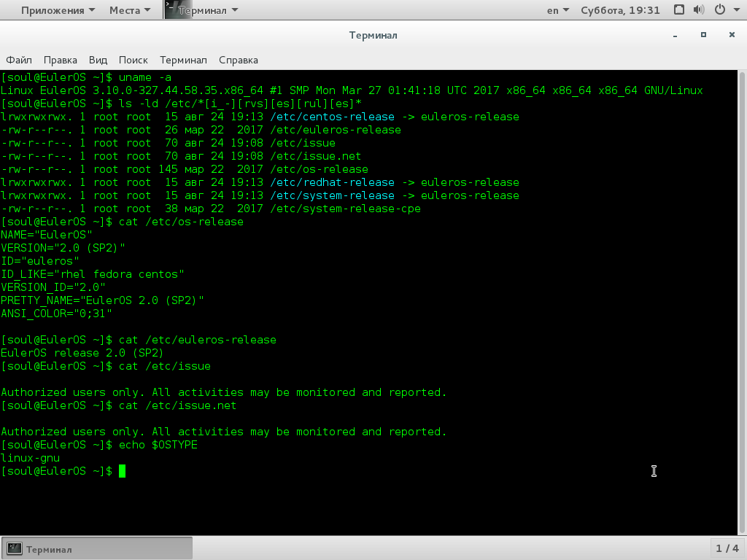This screenshot has height=560, width=747.
Task: Open the clock Суббота, 19:31 calendar
Action: (620, 10)
